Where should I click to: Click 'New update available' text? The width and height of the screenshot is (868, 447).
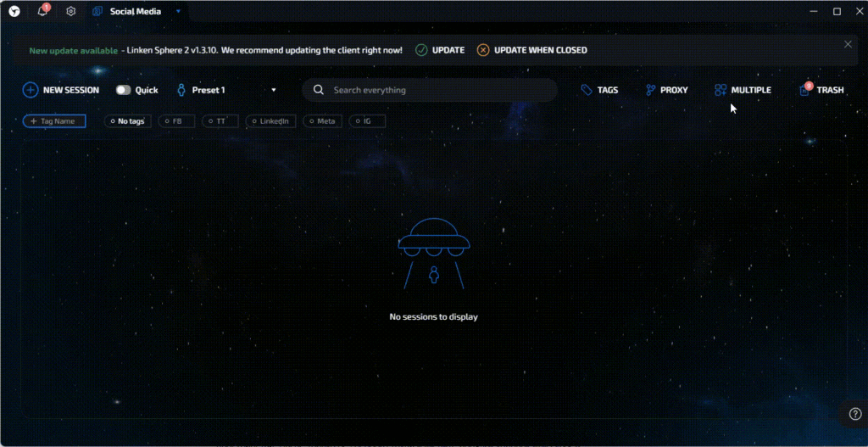[x=73, y=50]
